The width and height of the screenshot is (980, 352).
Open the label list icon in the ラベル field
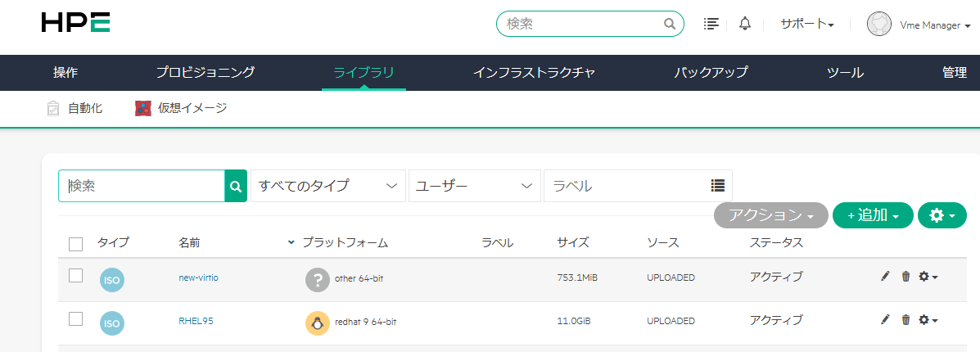[x=718, y=186]
